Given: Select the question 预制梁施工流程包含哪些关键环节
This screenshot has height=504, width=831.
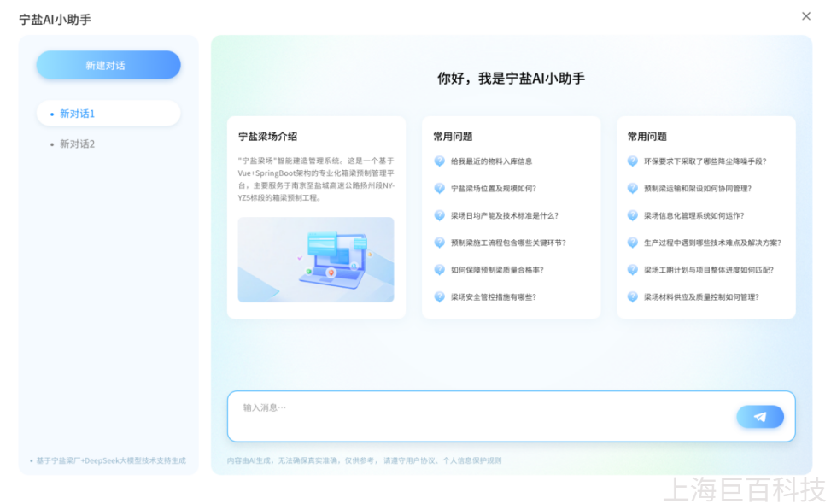Looking at the screenshot, I should point(504,243).
